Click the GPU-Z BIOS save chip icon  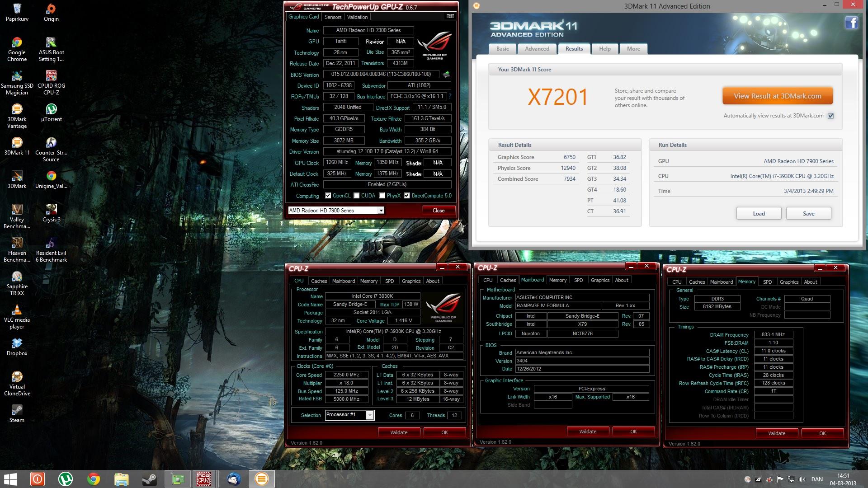click(446, 74)
